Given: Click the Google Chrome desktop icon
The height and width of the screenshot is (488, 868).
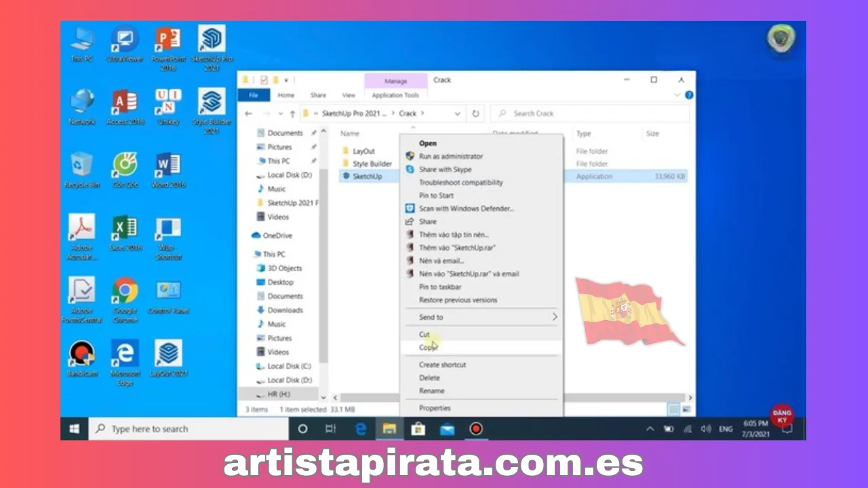Looking at the screenshot, I should click(x=125, y=300).
